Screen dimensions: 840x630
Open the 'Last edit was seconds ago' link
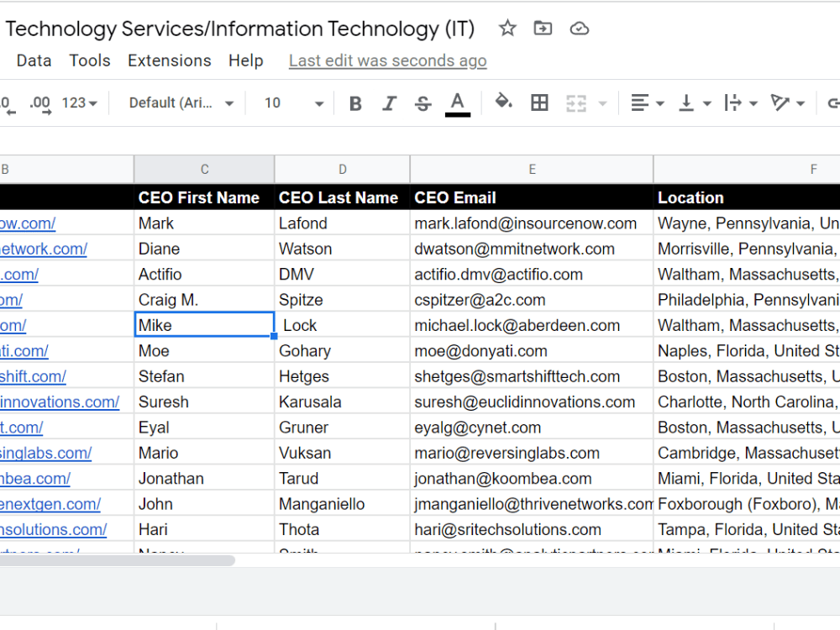[x=388, y=61]
